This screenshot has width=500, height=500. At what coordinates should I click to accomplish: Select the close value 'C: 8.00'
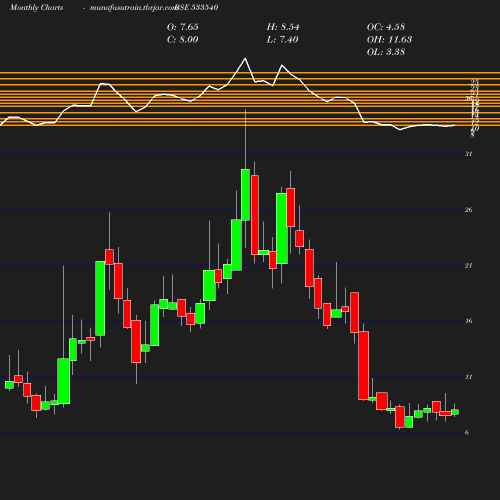pyautogui.click(x=183, y=39)
